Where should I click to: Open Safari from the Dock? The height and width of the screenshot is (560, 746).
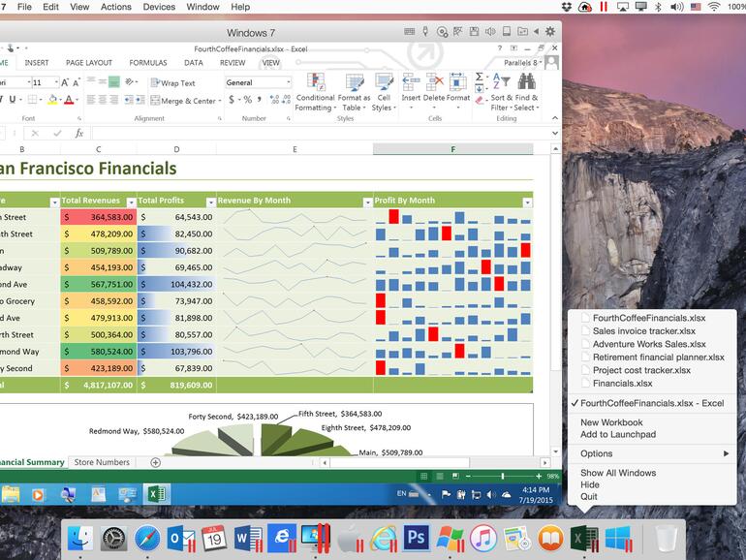click(147, 538)
